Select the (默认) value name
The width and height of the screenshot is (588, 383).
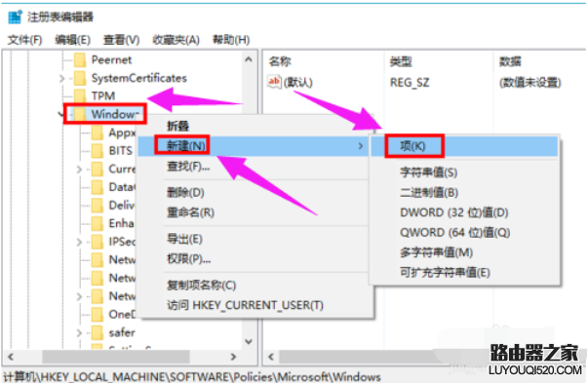pos(298,82)
